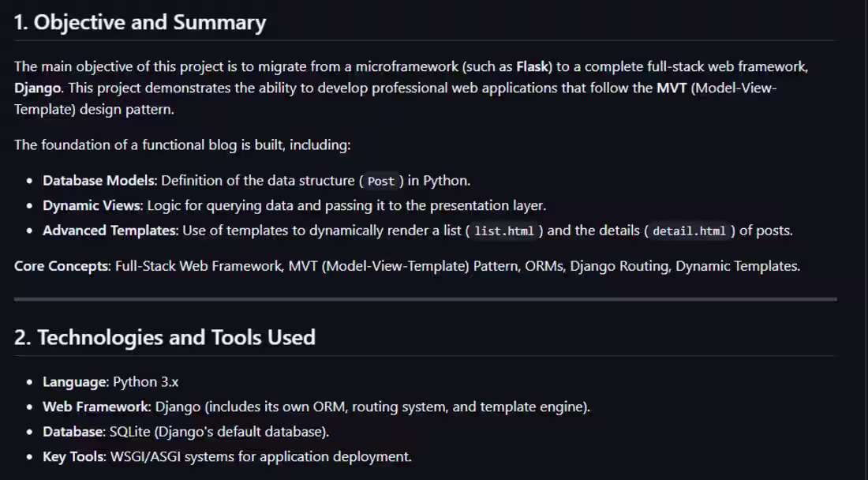
Task: Select the "Key Tools" bullet item
Action: click(73, 456)
